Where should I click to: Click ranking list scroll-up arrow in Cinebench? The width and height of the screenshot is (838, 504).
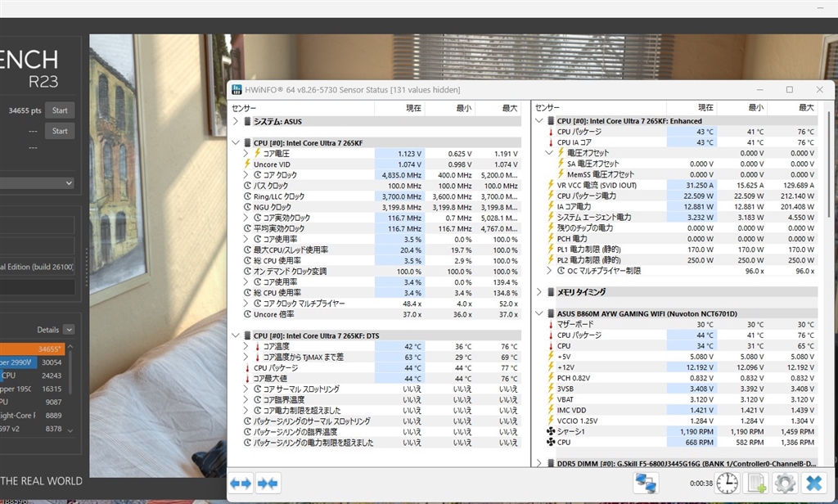click(x=70, y=347)
